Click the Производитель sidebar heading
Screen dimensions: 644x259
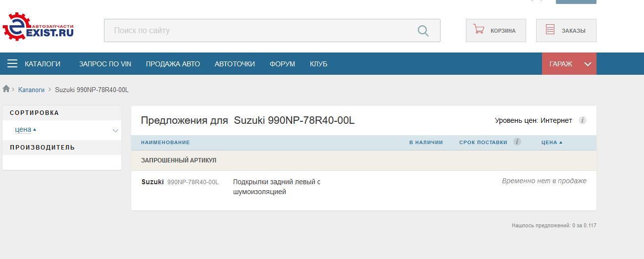click(43, 147)
